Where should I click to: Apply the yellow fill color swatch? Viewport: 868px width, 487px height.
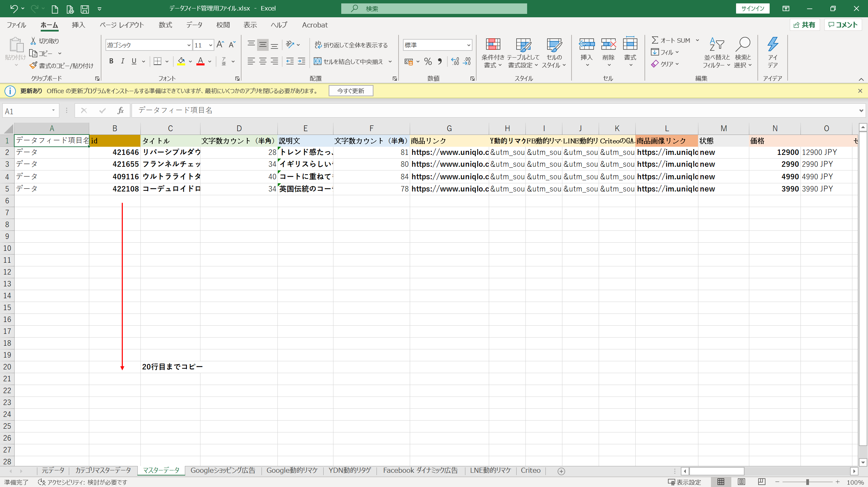pyautogui.click(x=181, y=61)
